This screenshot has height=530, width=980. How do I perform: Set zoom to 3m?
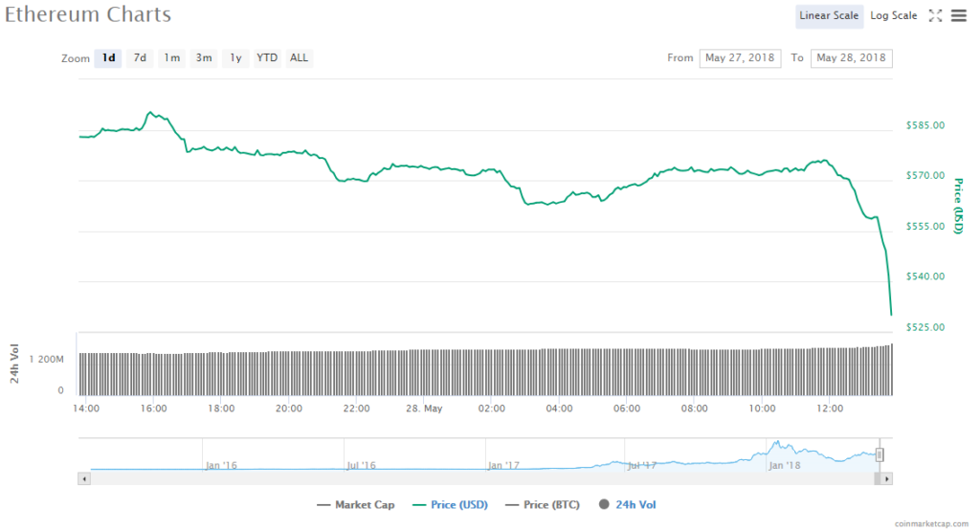204,57
